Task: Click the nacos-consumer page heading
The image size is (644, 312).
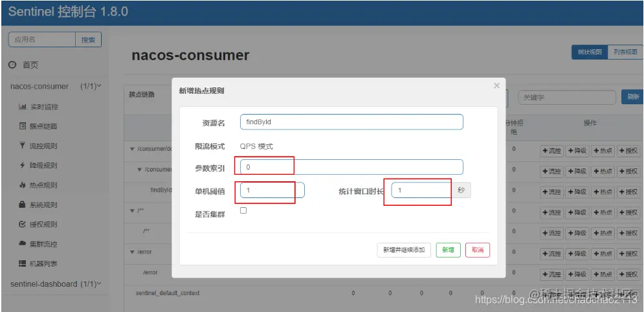Action: (x=190, y=55)
